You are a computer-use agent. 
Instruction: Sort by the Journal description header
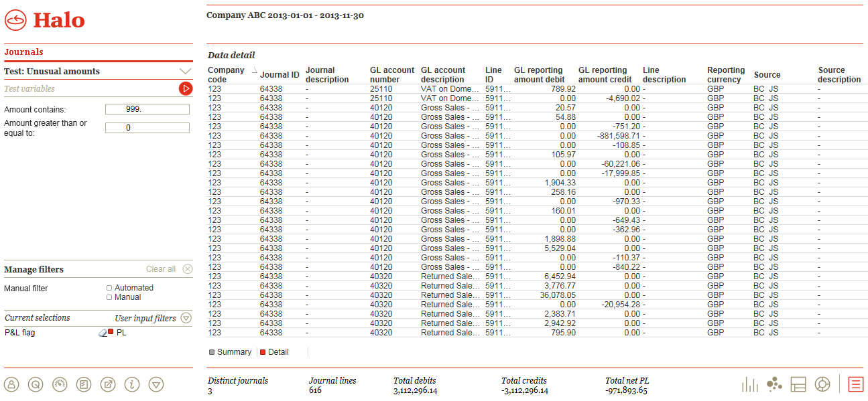327,75
